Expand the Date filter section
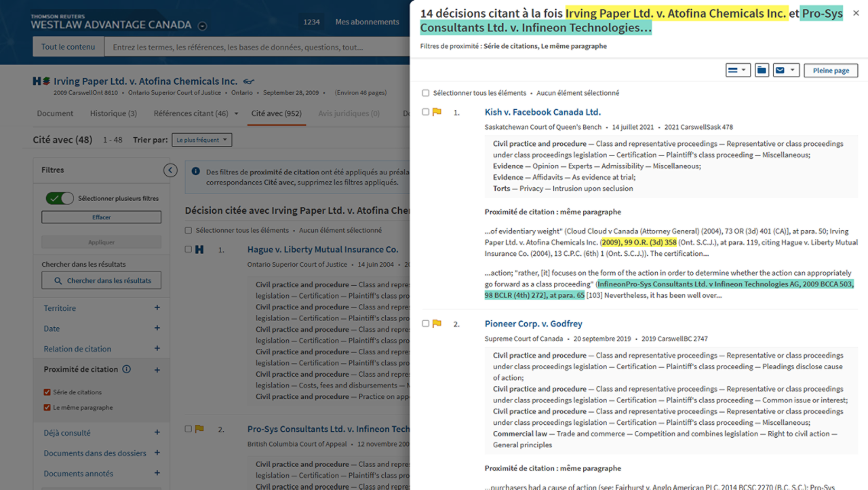Screen dimensions: 868x490 coord(157,328)
